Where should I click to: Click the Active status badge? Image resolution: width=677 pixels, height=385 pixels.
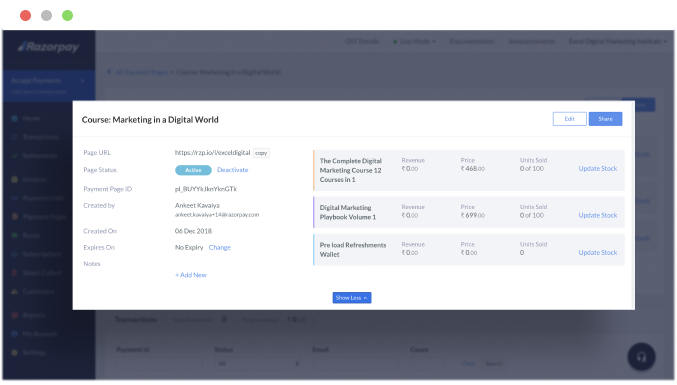tap(193, 170)
